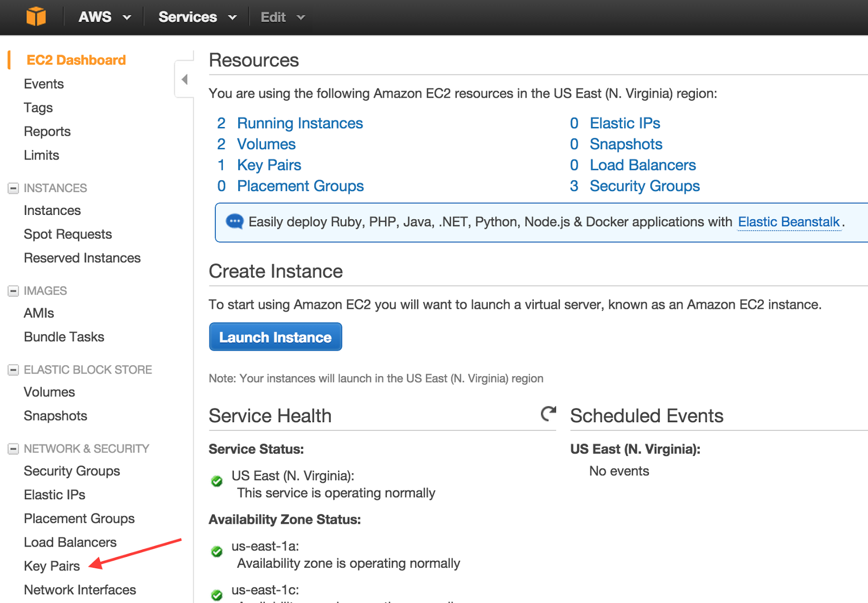The width and height of the screenshot is (868, 603).
Task: Open the AWS dropdown menu
Action: (x=105, y=17)
